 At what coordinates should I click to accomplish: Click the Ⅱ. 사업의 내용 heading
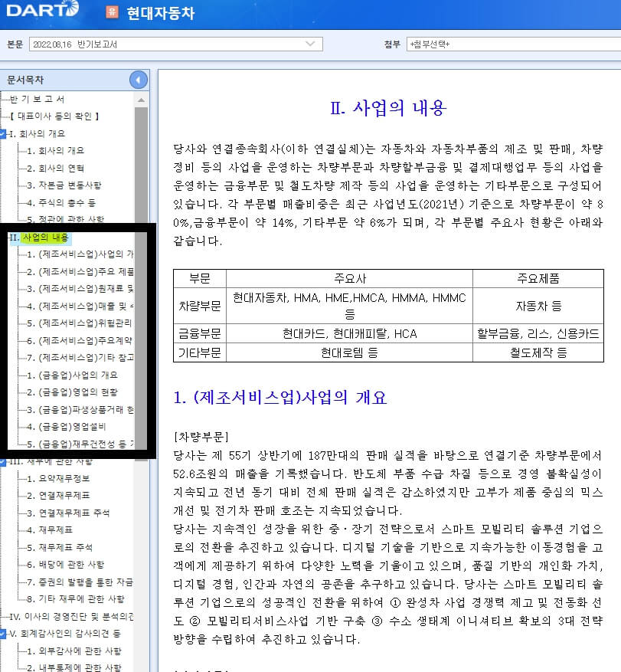388,108
